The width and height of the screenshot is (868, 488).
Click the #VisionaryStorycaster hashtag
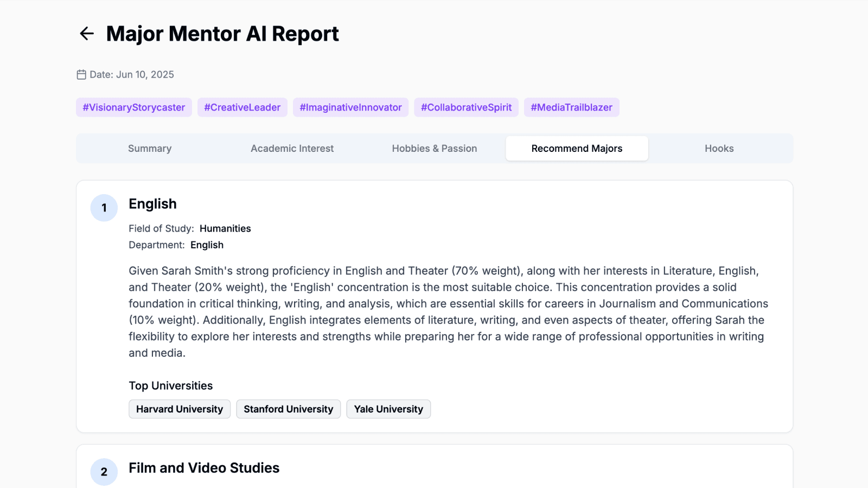(x=134, y=107)
